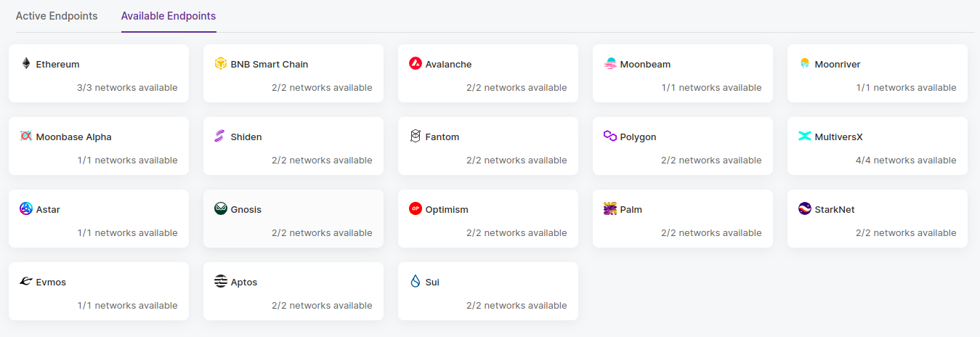Choose the Shiden endpoint card

[293, 146]
